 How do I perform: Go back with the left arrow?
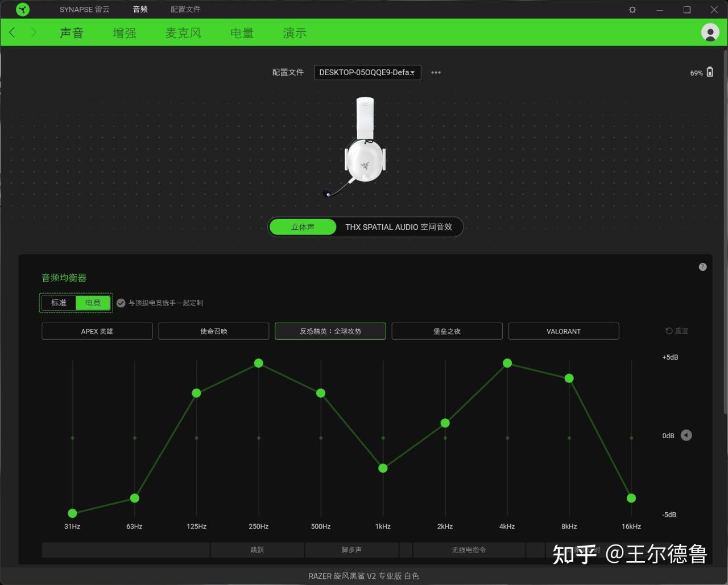click(x=12, y=32)
